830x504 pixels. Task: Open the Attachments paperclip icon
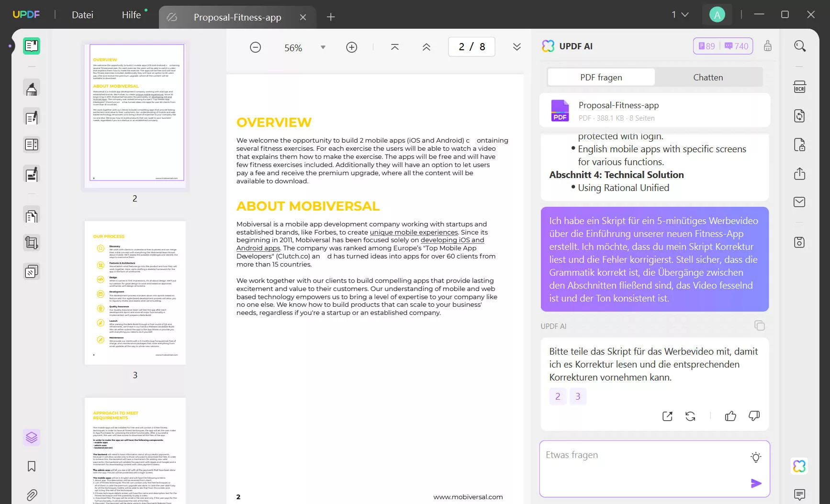32,495
